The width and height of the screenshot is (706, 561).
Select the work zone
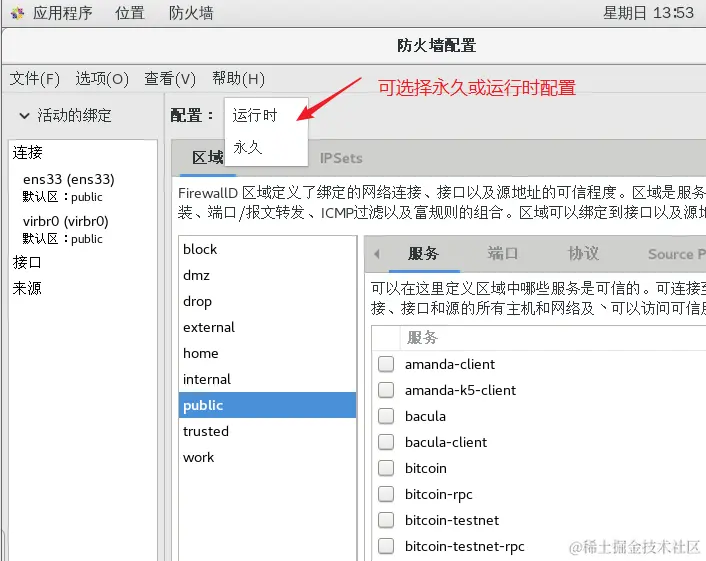pos(267,457)
